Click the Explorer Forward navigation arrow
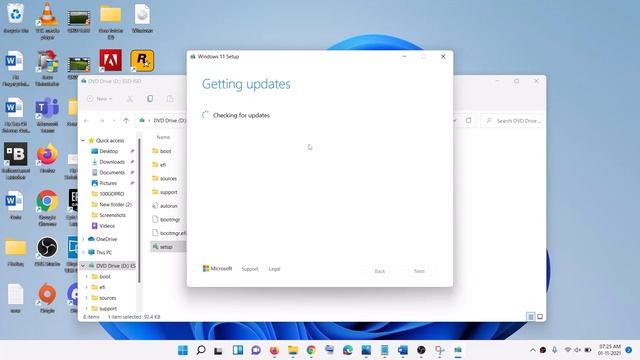Screen dimensions: 640x360 coord(102,120)
